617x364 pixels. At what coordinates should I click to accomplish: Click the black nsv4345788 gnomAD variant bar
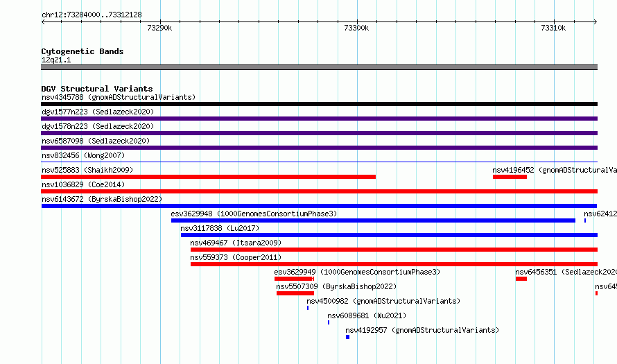tap(319, 104)
